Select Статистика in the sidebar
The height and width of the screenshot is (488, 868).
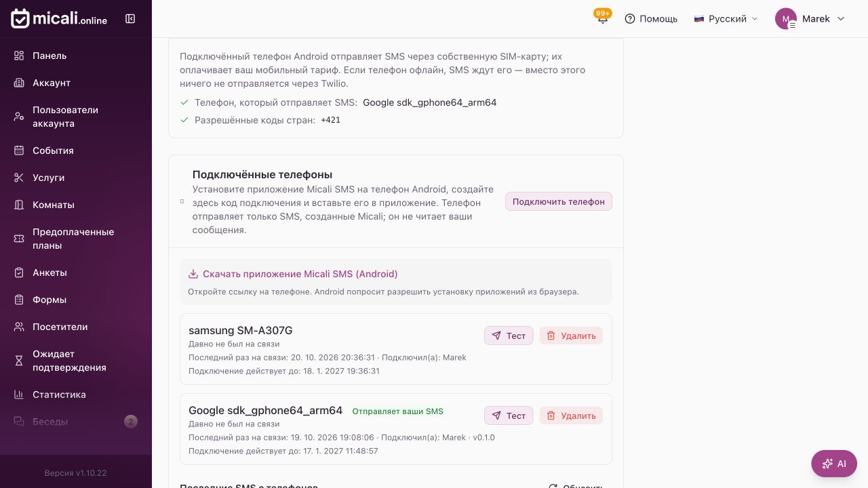click(x=76, y=394)
